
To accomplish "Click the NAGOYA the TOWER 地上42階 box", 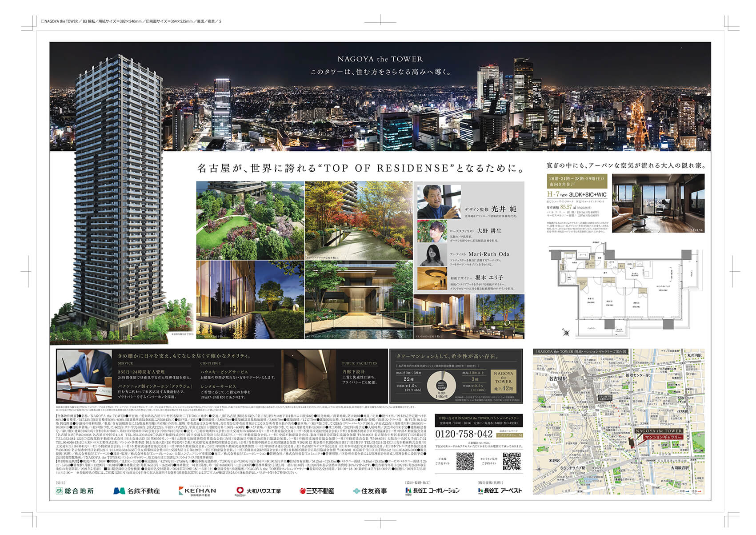I will click(x=504, y=381).
